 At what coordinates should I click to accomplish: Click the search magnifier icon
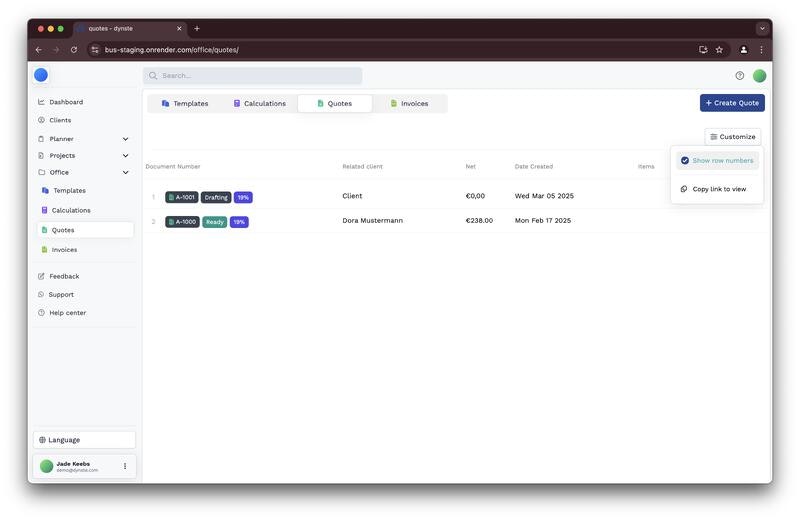(153, 76)
